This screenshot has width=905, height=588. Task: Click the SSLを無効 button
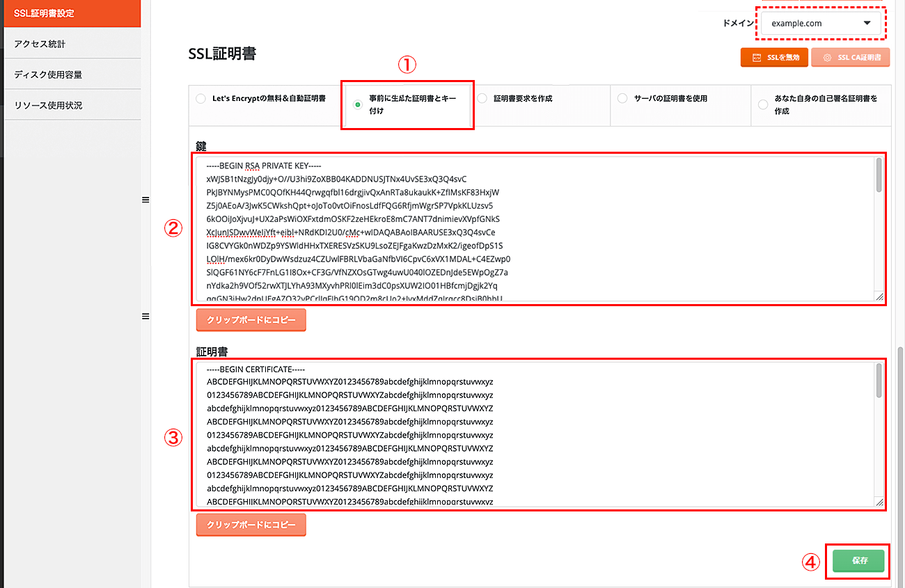(x=775, y=58)
